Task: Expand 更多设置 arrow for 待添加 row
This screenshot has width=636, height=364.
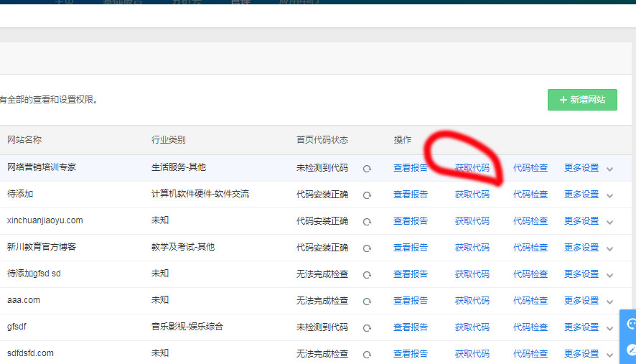Action: click(x=609, y=195)
